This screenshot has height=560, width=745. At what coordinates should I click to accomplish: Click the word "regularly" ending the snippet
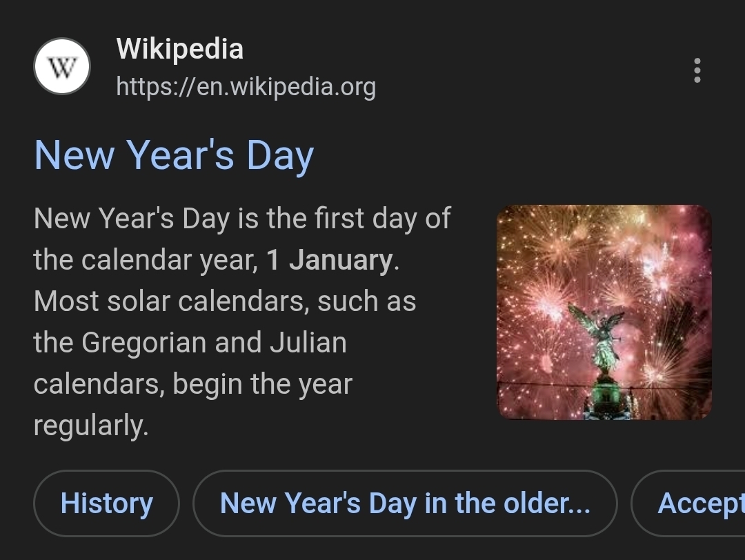tap(90, 426)
